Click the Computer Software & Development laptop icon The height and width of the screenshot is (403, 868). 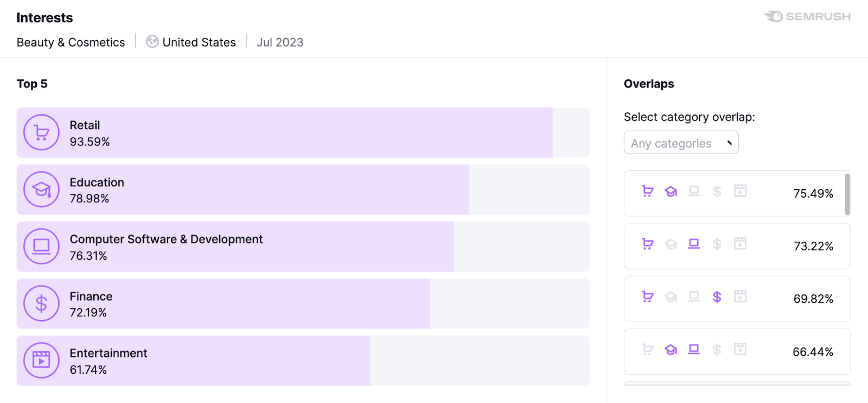click(41, 246)
